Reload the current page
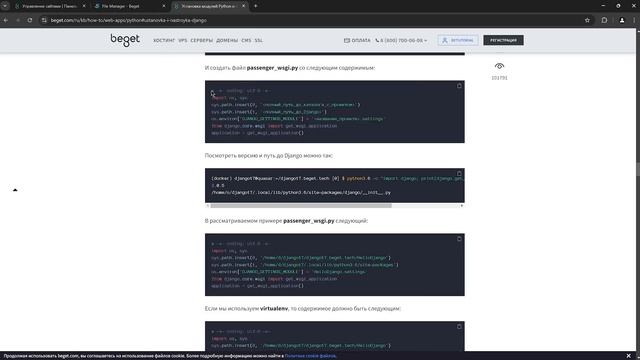 click(x=30, y=20)
